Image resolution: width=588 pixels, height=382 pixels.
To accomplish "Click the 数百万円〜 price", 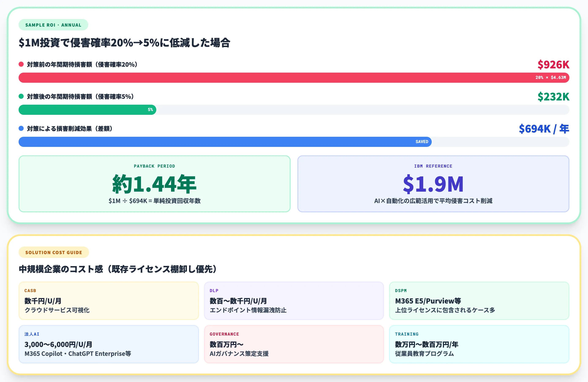I will (x=227, y=344).
